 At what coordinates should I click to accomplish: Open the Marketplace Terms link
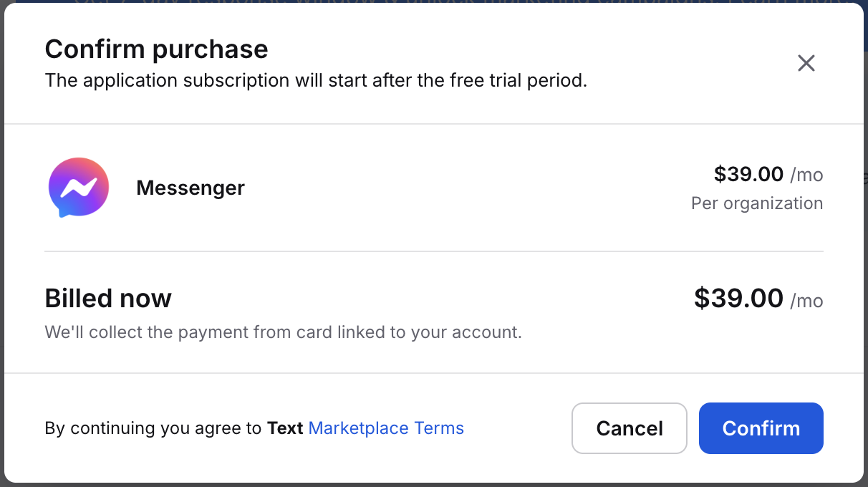pos(386,428)
